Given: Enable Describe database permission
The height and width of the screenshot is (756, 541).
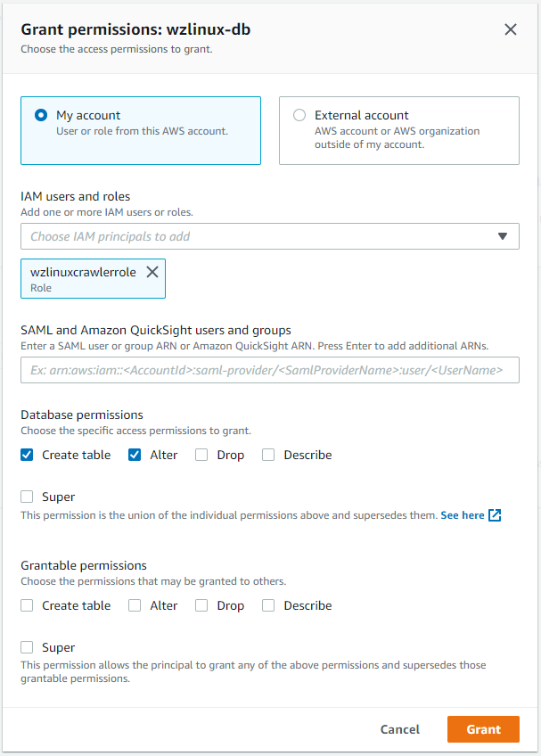Looking at the screenshot, I should tap(269, 455).
